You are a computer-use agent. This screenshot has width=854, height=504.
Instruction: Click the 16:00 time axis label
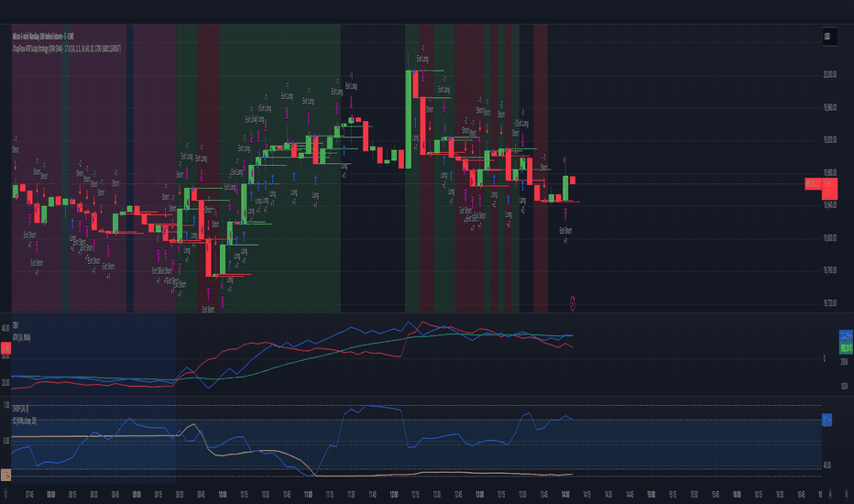tap(737, 495)
